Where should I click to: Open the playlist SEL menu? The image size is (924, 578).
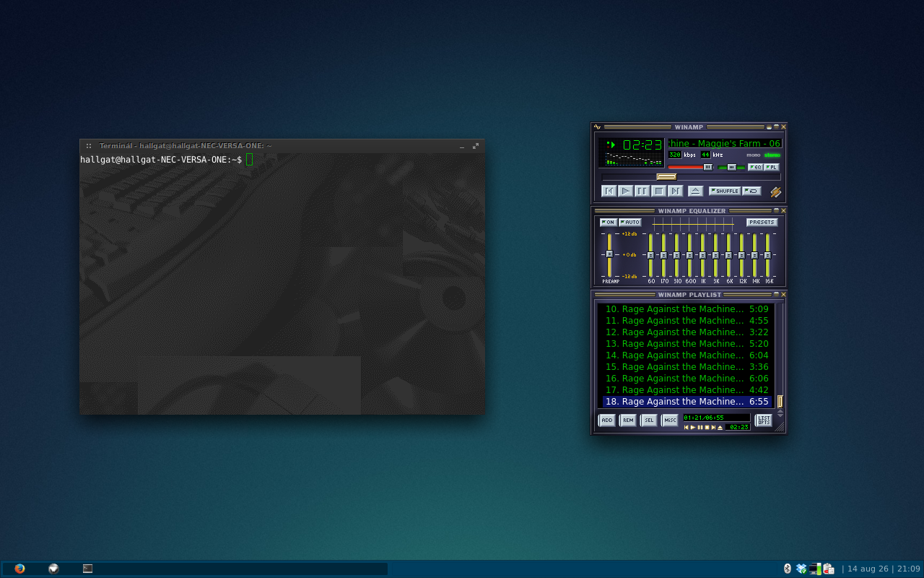point(649,420)
